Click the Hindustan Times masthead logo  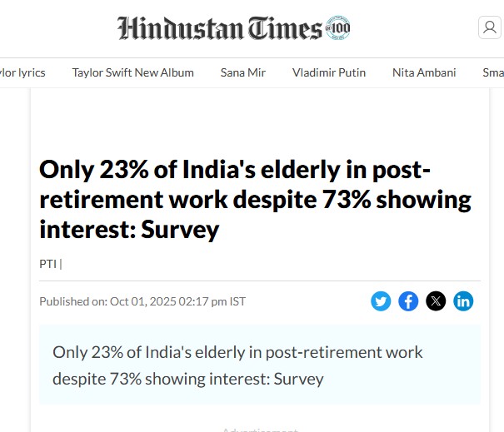(220, 28)
